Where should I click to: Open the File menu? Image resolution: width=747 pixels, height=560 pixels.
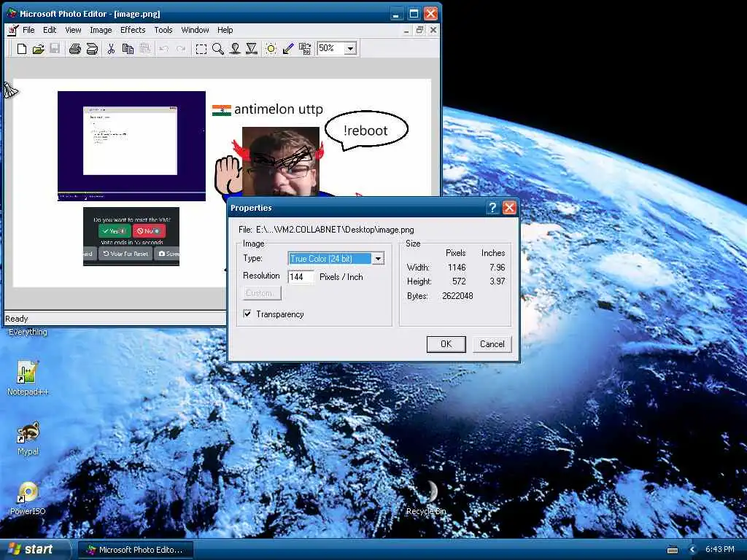pos(28,30)
